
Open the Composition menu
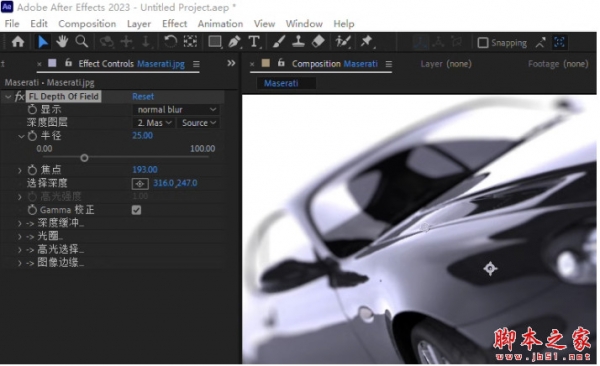(87, 24)
